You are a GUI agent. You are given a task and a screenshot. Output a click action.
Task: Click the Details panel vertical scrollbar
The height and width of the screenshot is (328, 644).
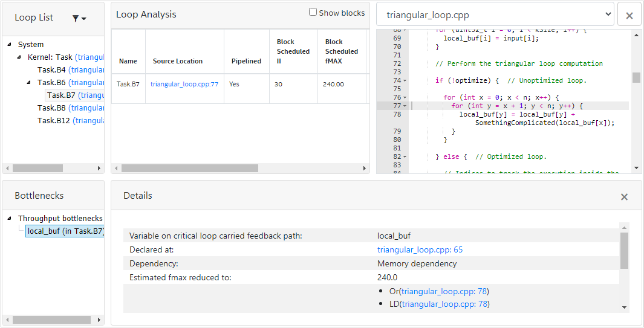coord(624,251)
